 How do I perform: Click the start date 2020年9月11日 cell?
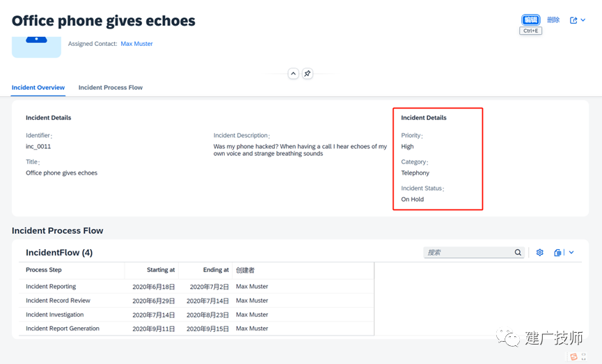click(154, 329)
